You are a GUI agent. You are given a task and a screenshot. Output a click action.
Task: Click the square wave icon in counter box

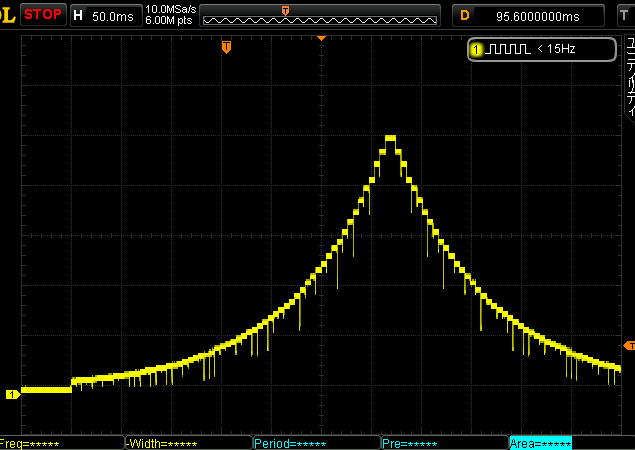click(x=507, y=49)
